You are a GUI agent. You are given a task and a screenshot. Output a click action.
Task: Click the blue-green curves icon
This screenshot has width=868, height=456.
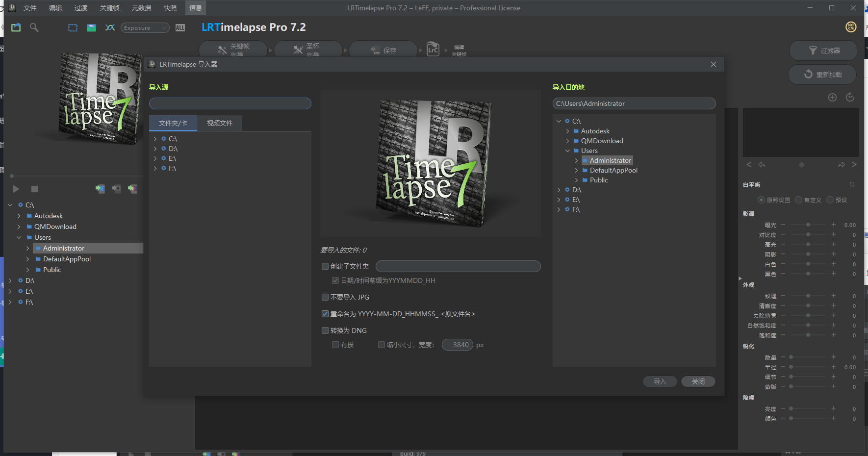pos(110,28)
